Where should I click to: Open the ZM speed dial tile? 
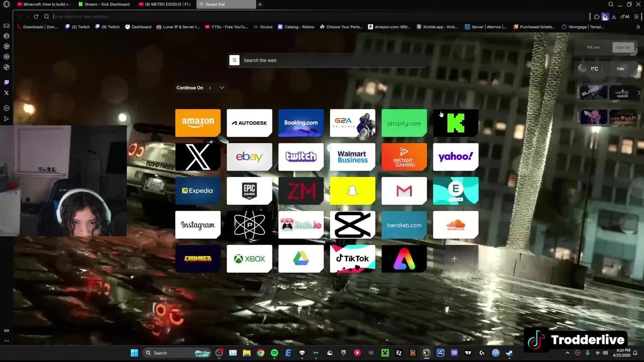pos(301,191)
